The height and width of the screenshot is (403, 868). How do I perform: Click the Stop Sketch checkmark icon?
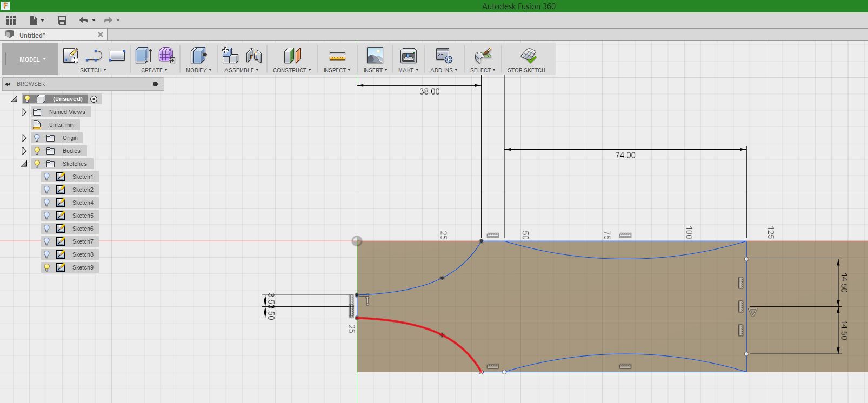coord(528,55)
